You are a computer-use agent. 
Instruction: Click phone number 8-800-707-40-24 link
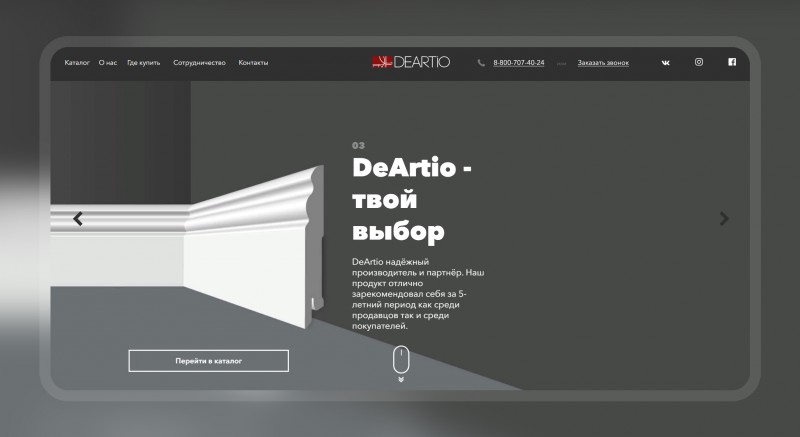519,63
